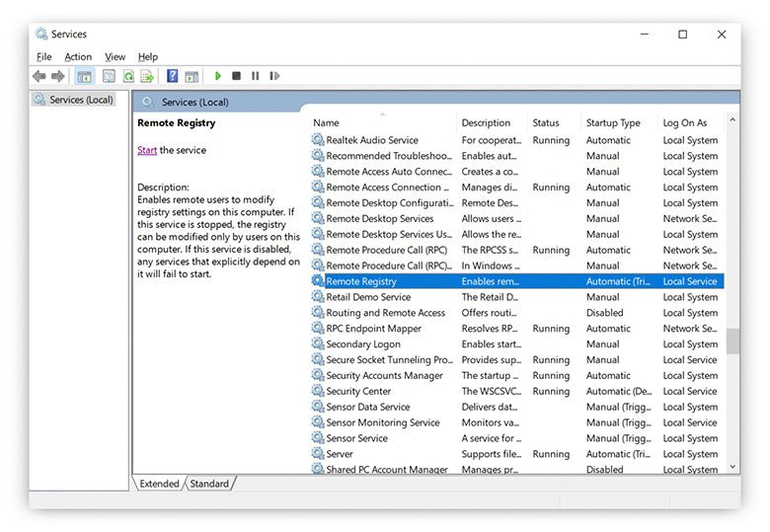The image size is (770, 532).
Task: Toggle Show/Hide Console Tree toolbar icon
Action: 85,76
